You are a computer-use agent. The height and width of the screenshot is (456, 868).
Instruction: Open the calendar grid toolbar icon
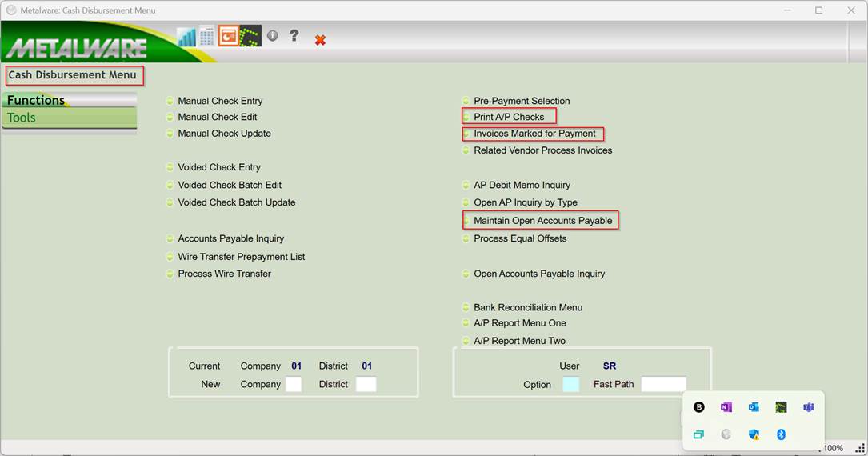[206, 37]
